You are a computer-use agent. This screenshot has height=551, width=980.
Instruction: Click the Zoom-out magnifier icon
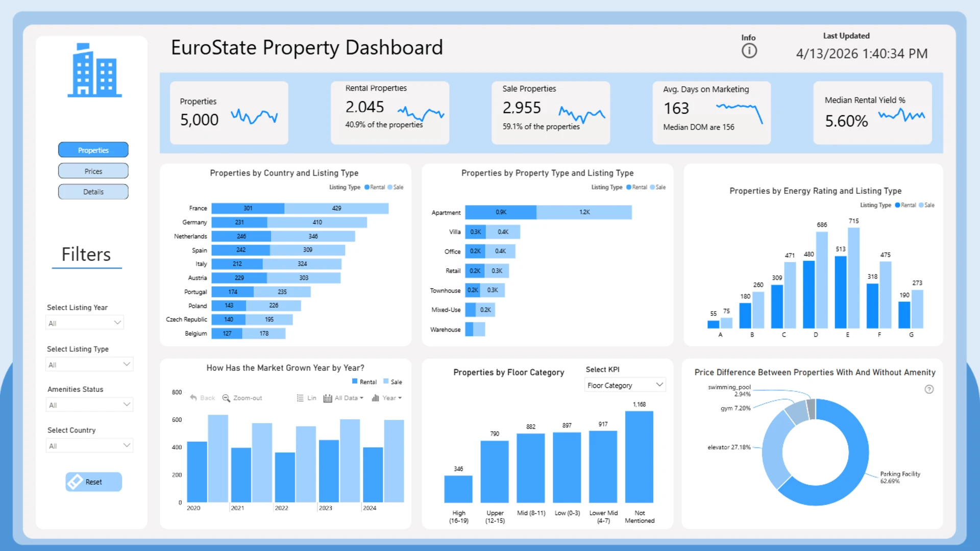click(x=226, y=398)
